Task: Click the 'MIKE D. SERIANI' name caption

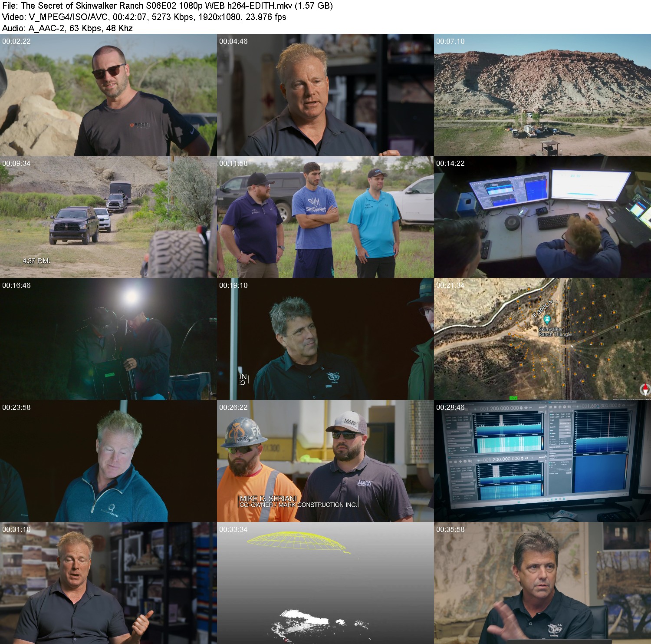Action: click(x=268, y=499)
